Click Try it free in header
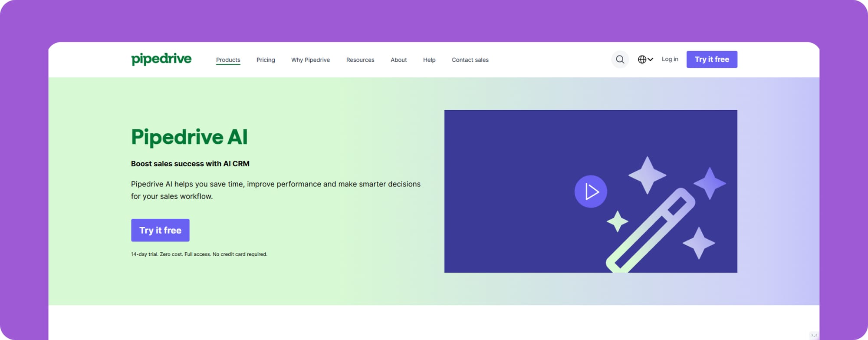 coord(712,59)
